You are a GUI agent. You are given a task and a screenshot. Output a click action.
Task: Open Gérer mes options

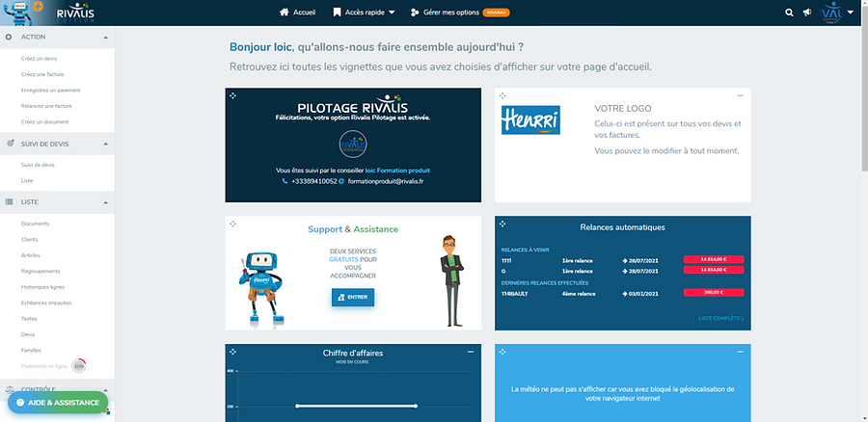pos(451,13)
